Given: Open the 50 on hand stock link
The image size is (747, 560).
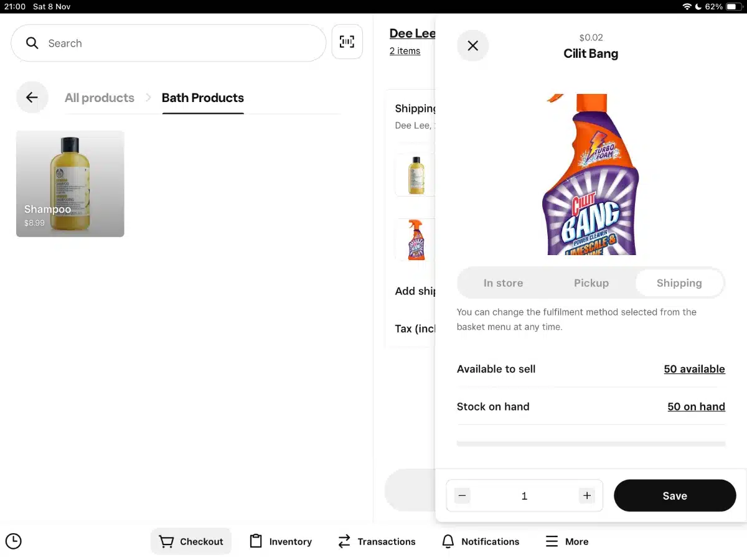Looking at the screenshot, I should pyautogui.click(x=696, y=406).
